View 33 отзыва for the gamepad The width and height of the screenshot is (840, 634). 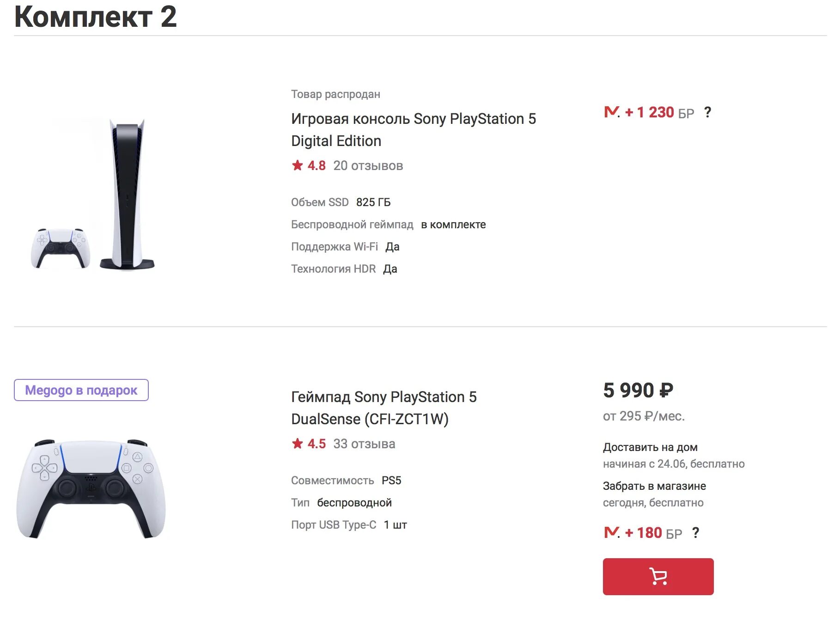pyautogui.click(x=364, y=444)
